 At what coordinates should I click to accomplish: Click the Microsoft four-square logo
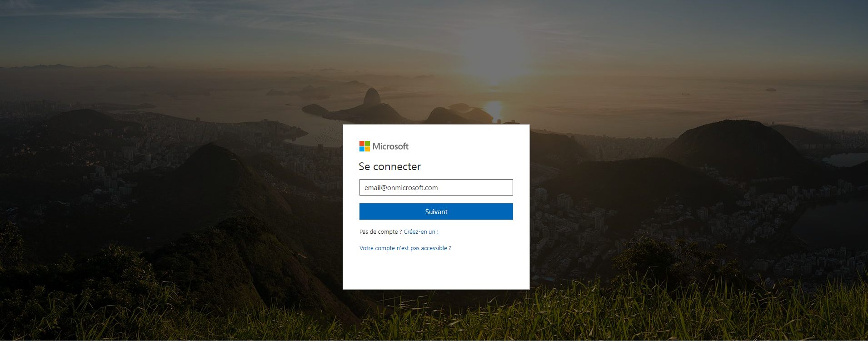pyautogui.click(x=364, y=146)
